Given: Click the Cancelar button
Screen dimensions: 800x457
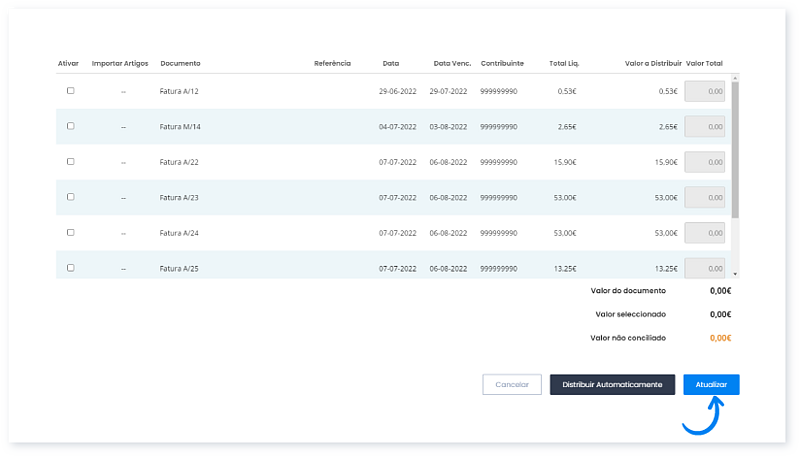Looking at the screenshot, I should (512, 385).
